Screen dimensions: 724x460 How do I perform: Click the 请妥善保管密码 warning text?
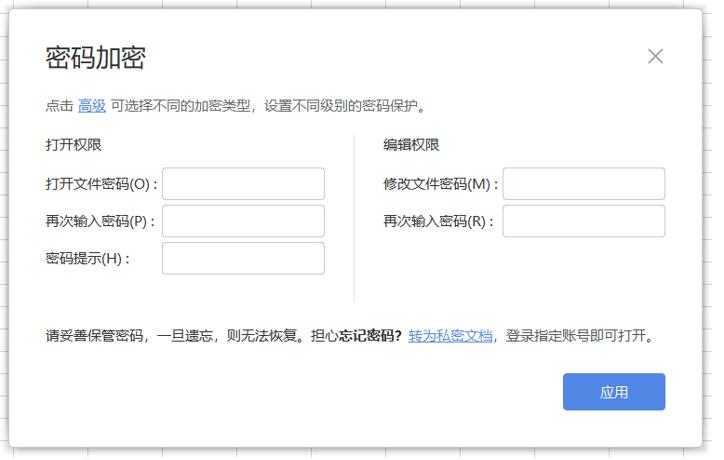coord(94,336)
